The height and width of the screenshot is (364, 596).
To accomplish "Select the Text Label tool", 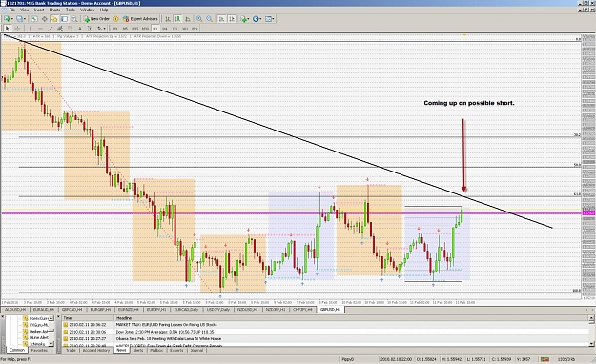I will [90, 29].
